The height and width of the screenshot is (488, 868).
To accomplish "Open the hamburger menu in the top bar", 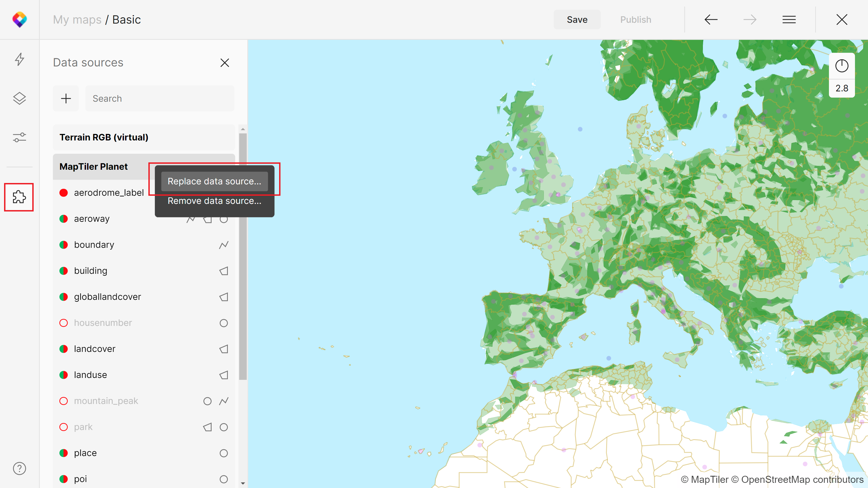I will [x=789, y=20].
